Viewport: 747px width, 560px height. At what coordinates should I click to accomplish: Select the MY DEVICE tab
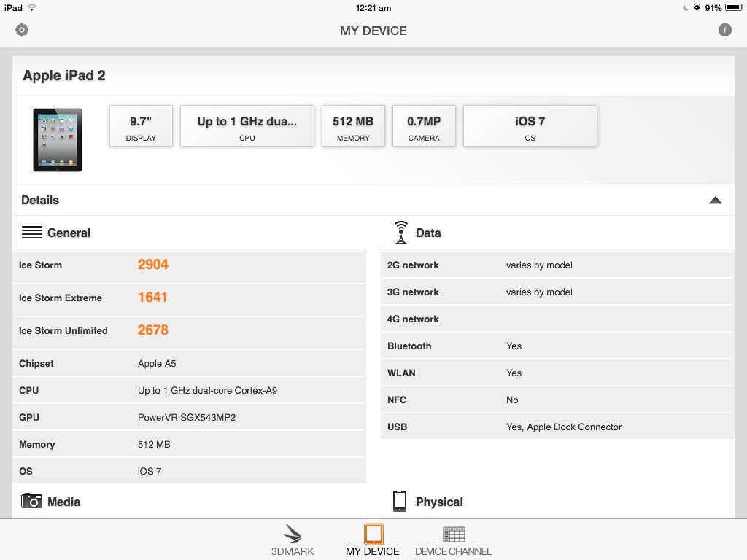pos(373,540)
